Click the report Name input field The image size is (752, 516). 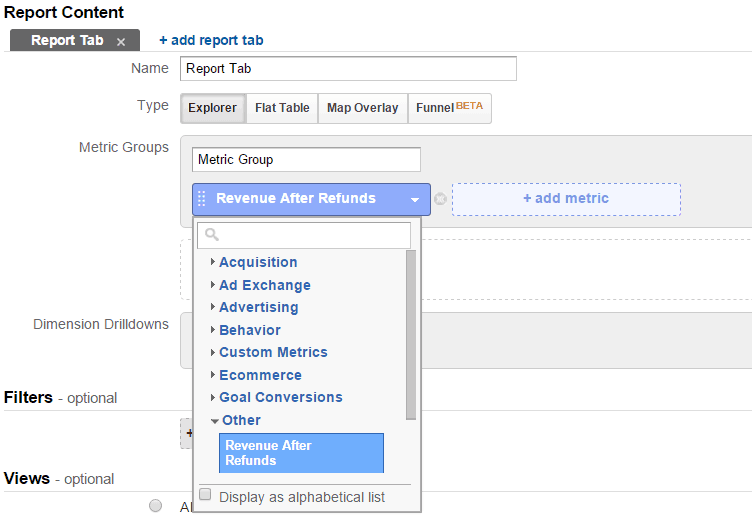coord(348,69)
